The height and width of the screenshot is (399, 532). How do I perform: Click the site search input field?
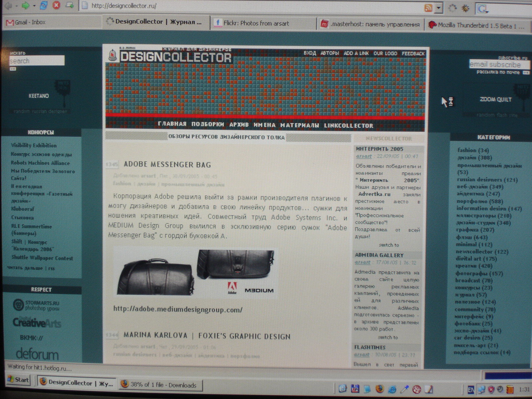pos(37,61)
